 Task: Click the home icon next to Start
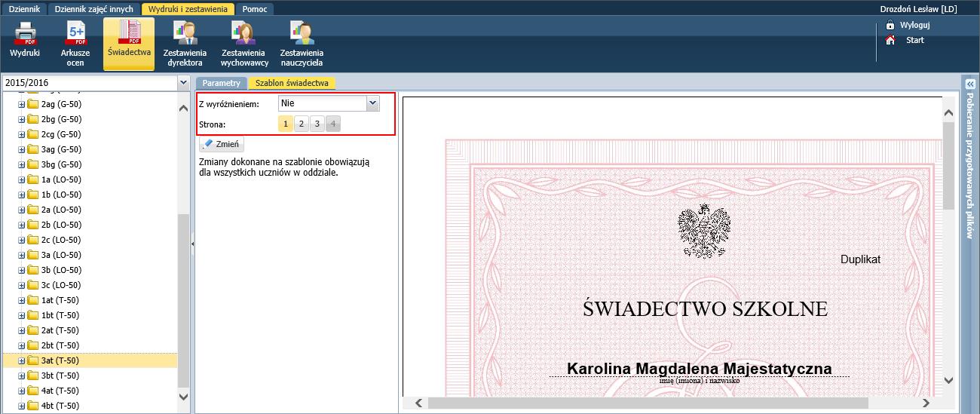coord(890,40)
